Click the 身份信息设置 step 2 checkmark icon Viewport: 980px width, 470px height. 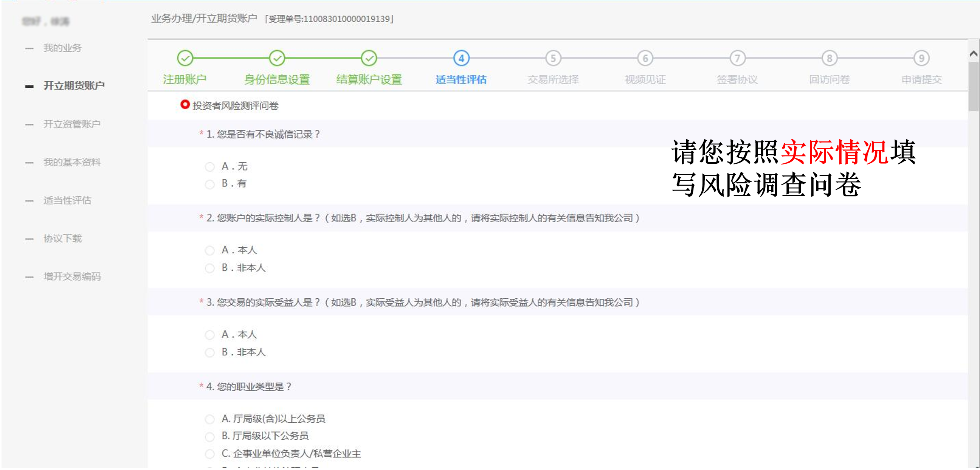tap(277, 58)
